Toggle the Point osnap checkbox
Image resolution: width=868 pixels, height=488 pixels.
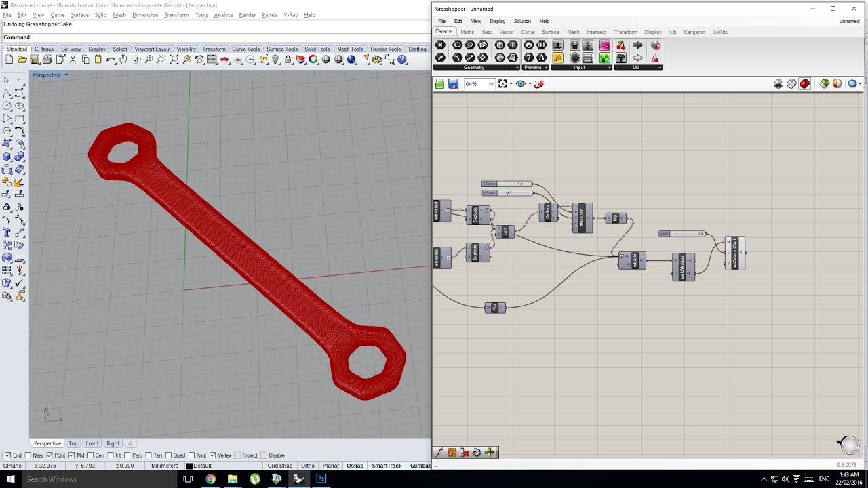pyautogui.click(x=50, y=455)
